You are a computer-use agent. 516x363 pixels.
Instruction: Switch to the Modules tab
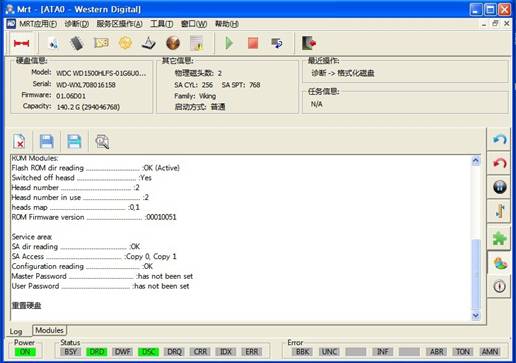(x=49, y=330)
